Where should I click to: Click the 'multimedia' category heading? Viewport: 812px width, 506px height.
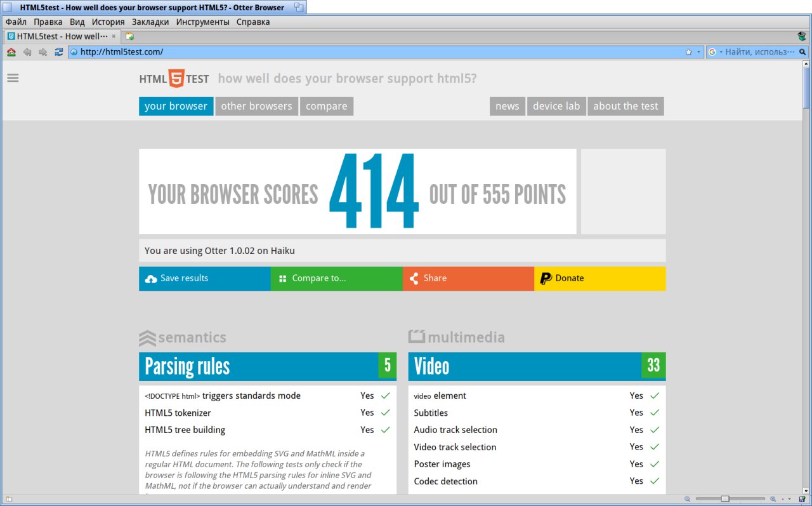pos(457,337)
